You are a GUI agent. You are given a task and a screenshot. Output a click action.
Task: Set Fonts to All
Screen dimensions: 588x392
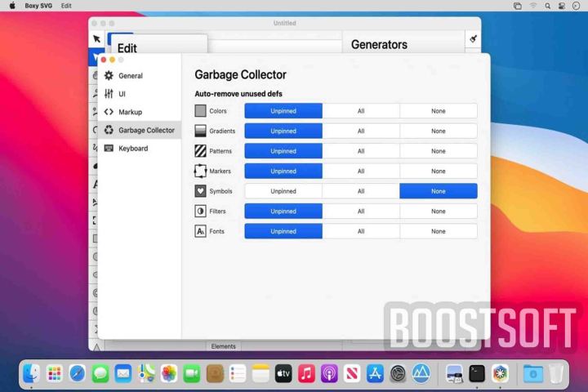click(361, 231)
